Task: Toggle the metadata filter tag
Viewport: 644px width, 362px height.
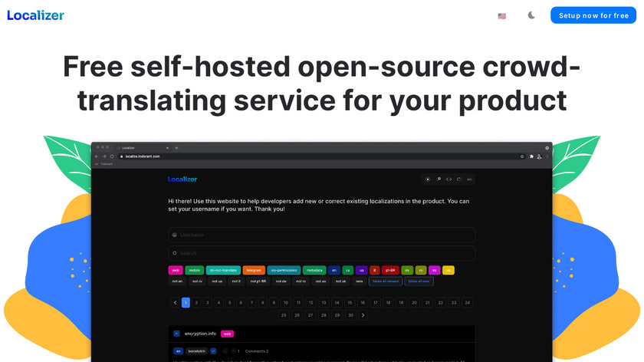Action: (314, 271)
